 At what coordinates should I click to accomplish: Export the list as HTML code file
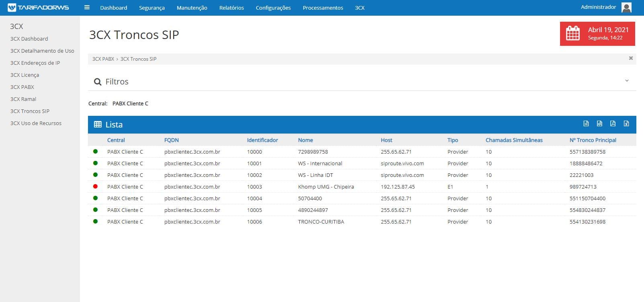tap(599, 123)
